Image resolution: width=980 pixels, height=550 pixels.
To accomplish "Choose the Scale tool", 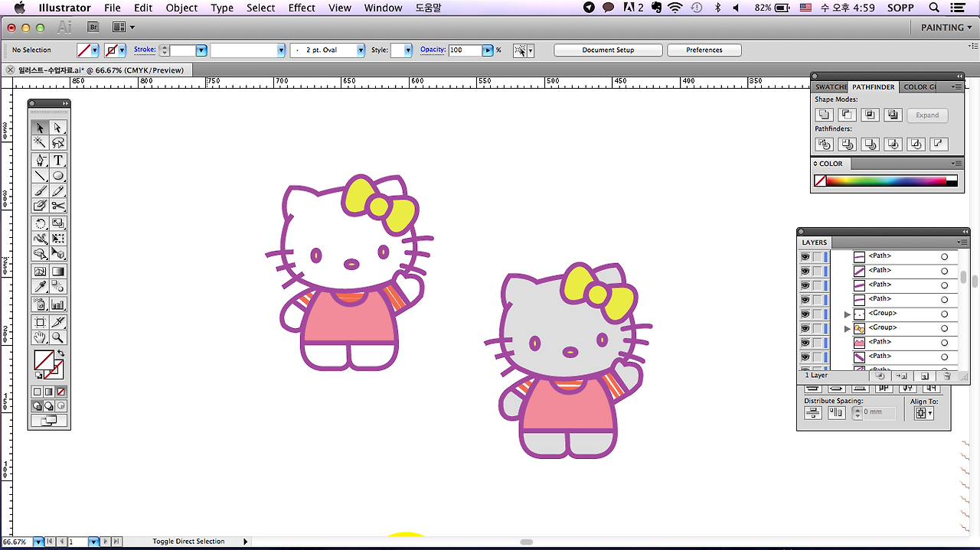I will pyautogui.click(x=58, y=224).
